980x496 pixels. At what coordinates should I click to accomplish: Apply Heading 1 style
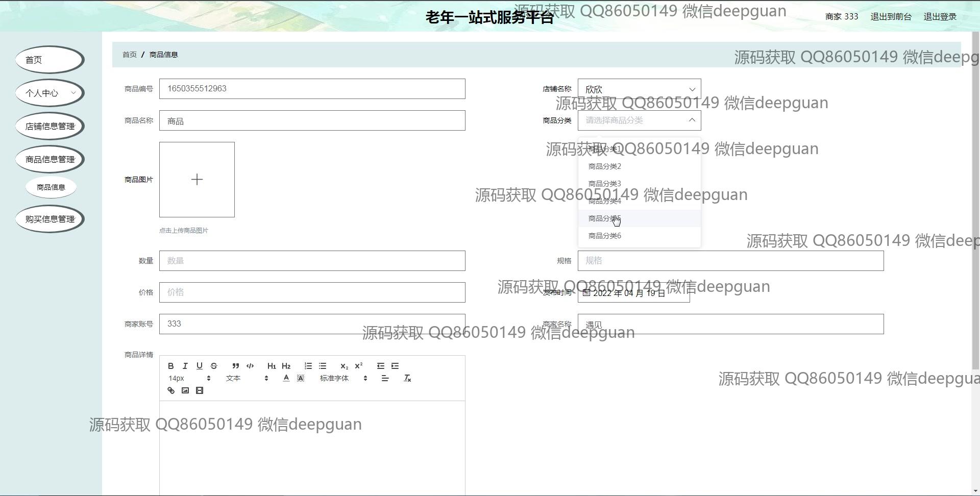tap(272, 366)
